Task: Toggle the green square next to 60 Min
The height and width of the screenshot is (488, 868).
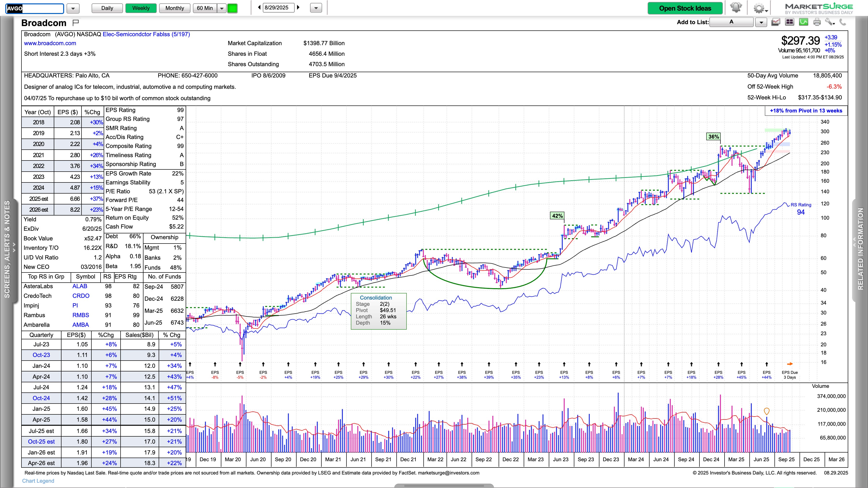Action: coord(232,8)
